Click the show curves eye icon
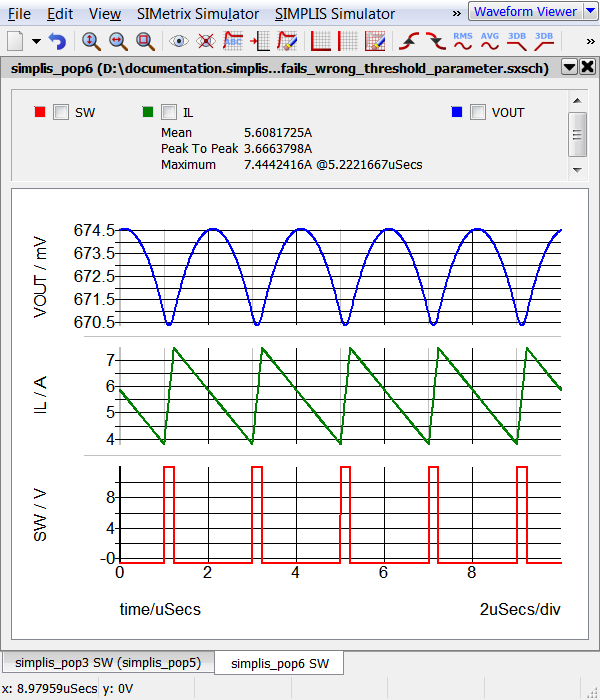Image resolution: width=600 pixels, height=700 pixels. point(179,42)
